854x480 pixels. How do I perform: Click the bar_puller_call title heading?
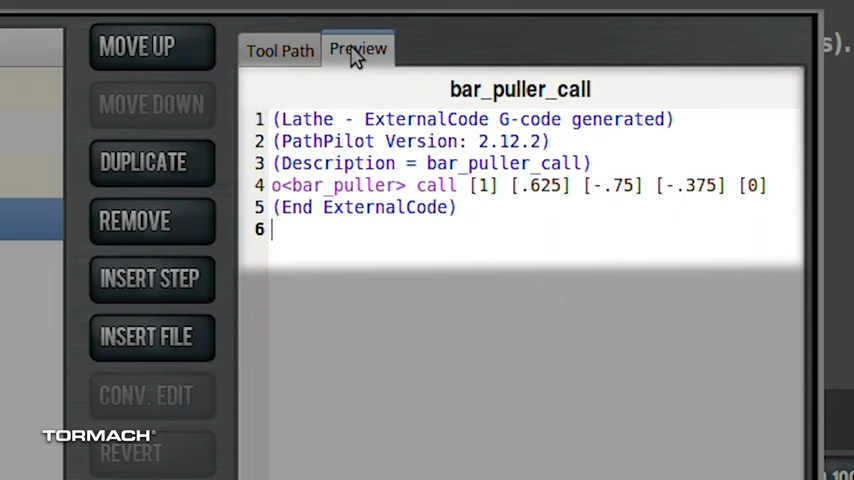[x=520, y=90]
